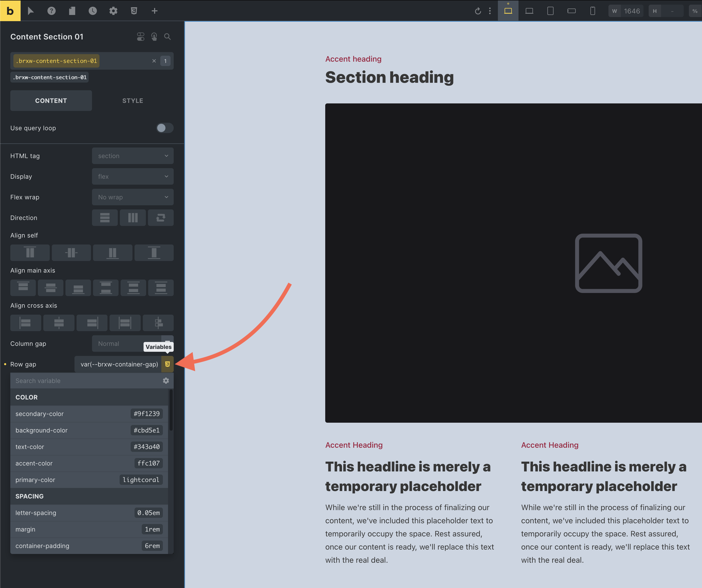Toggle reverse direction button
This screenshot has width=702, height=588.
(x=161, y=218)
